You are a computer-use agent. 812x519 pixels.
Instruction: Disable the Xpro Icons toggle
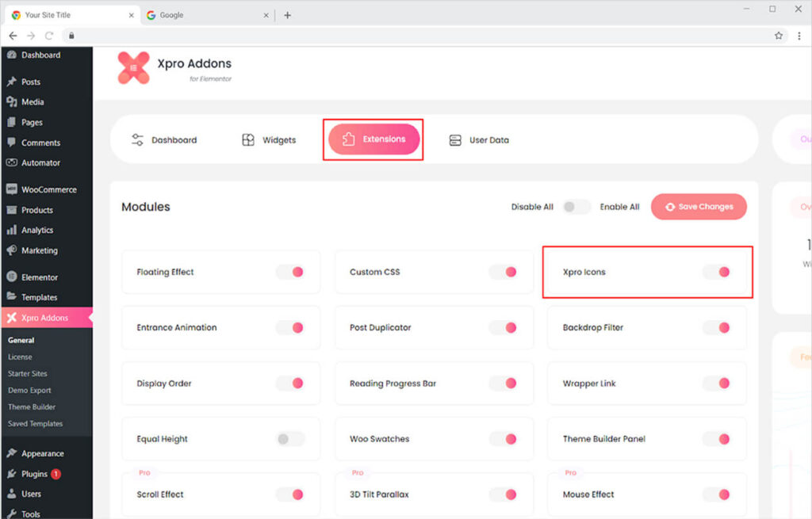[x=717, y=272]
